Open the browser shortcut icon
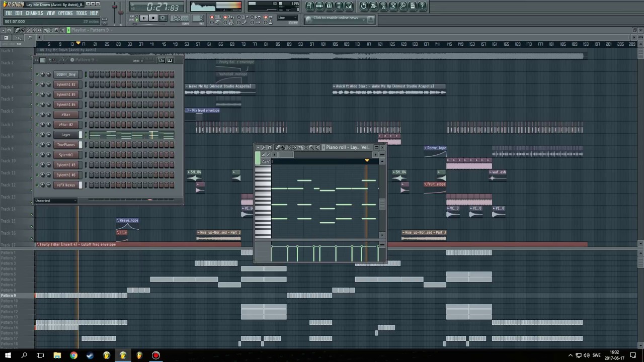 [339, 6]
